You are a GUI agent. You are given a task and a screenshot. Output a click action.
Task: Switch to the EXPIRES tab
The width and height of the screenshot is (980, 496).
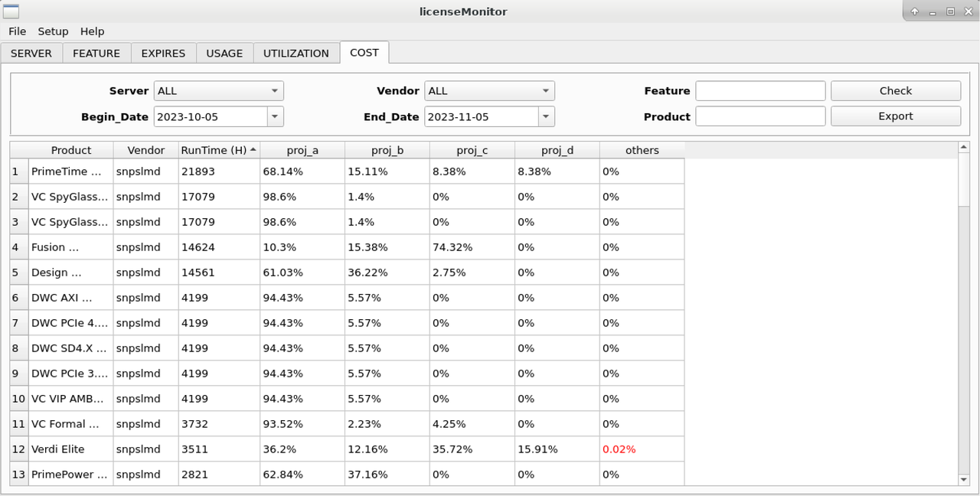[x=163, y=53]
